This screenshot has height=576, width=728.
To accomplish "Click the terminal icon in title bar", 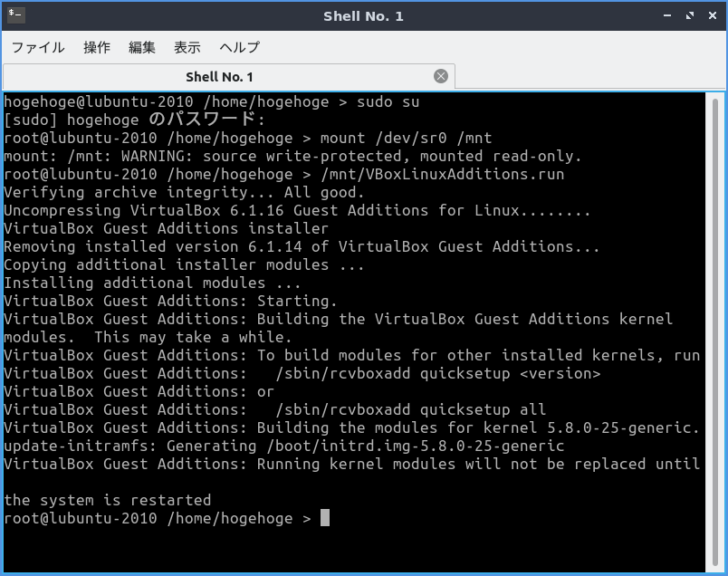I will (15, 14).
